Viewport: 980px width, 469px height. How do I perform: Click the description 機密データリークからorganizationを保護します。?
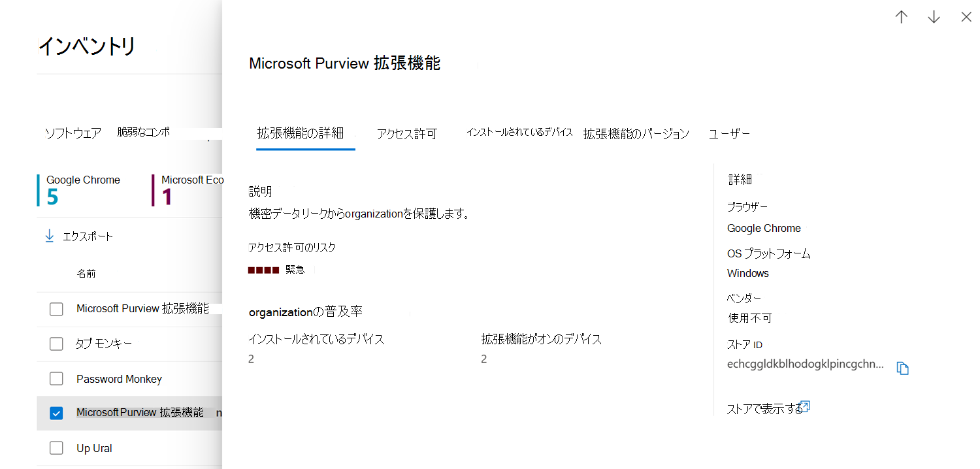point(359,214)
